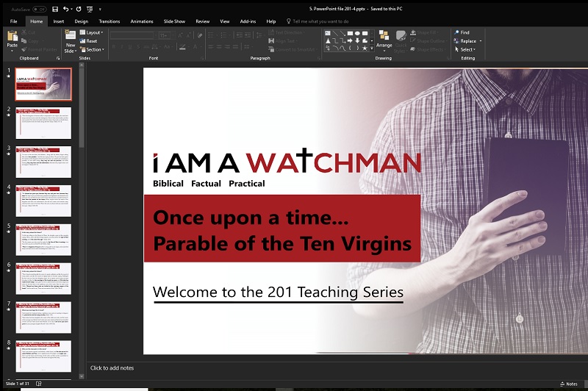Select the Elbow Connector shape
The height and width of the screenshot is (391, 588).
coord(335,40)
